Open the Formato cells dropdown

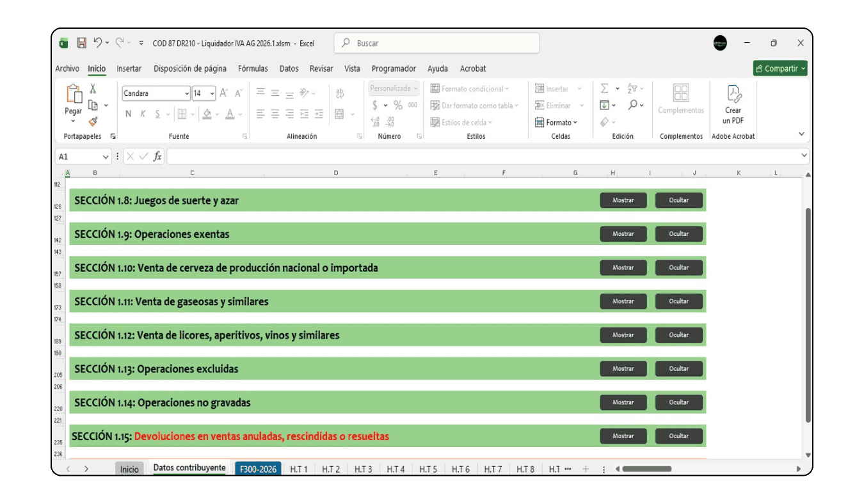[557, 122]
